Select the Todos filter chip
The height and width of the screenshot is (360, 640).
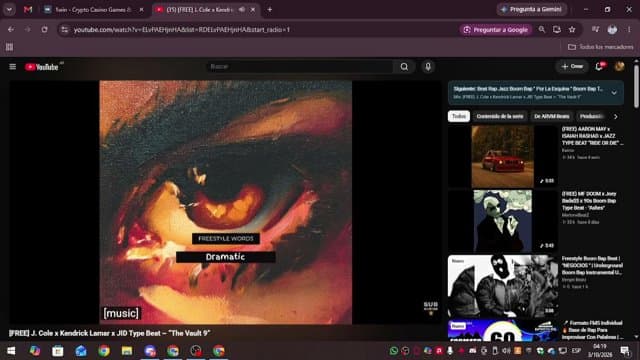459,116
